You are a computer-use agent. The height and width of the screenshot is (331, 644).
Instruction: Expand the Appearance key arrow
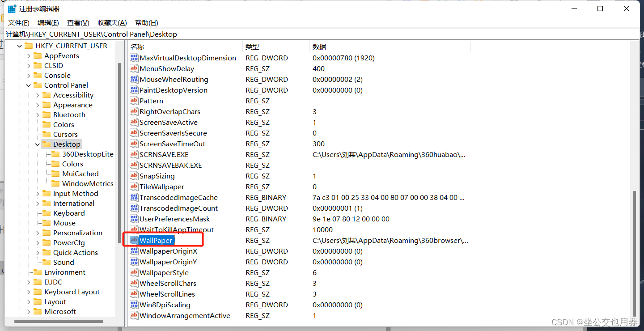pyautogui.click(x=38, y=105)
